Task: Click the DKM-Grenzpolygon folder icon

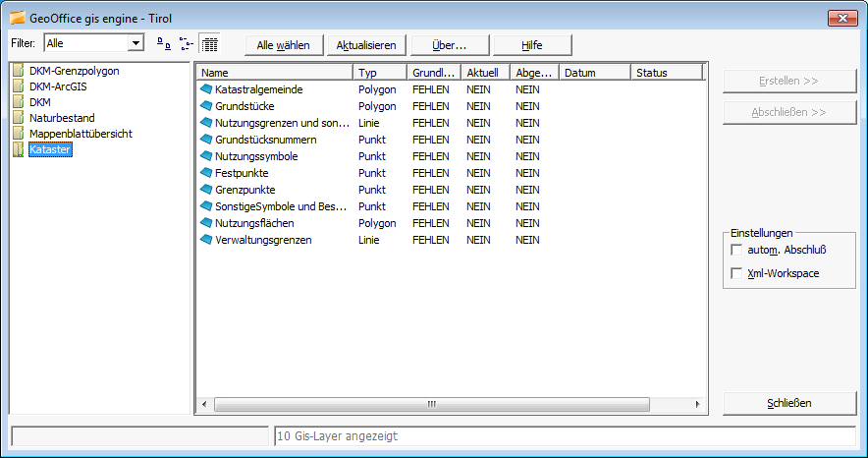Action: pos(18,71)
